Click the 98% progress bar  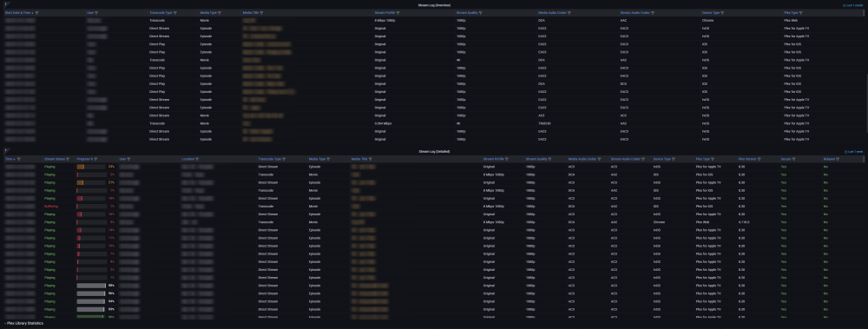pyautogui.click(x=91, y=286)
